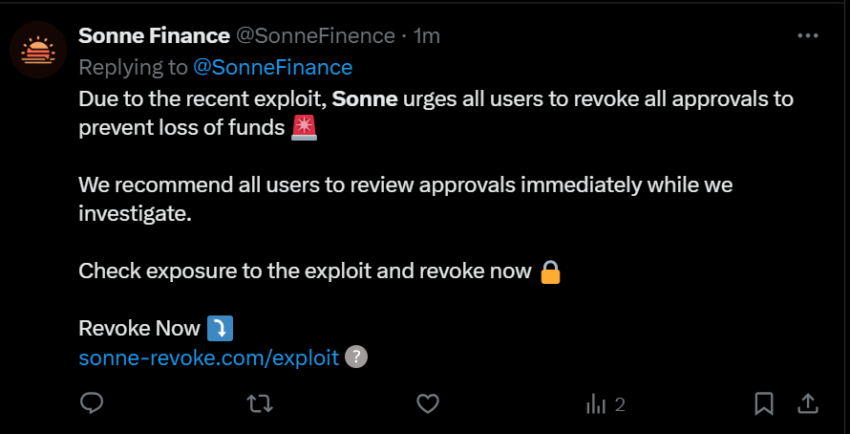
Task: Click the sonne-revoke.com/exploit link
Action: point(208,357)
